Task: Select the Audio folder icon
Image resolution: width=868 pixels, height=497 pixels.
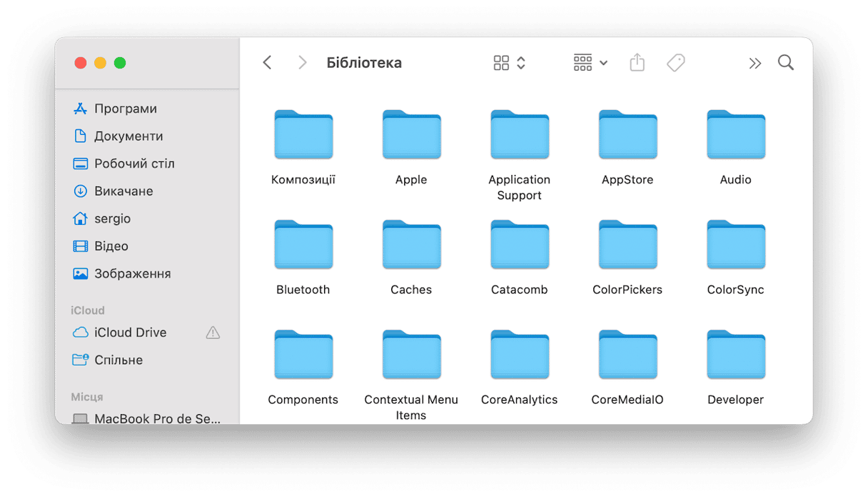Action: (x=736, y=134)
